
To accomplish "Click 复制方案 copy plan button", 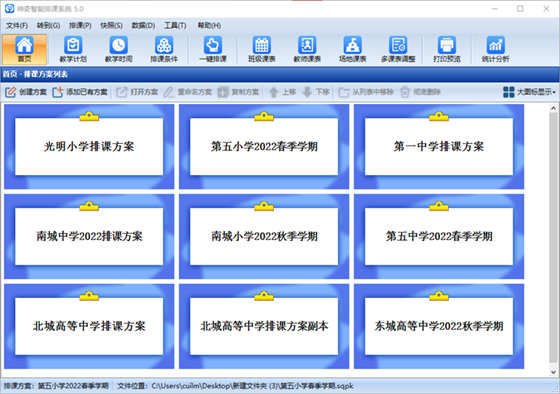I will click(x=238, y=92).
